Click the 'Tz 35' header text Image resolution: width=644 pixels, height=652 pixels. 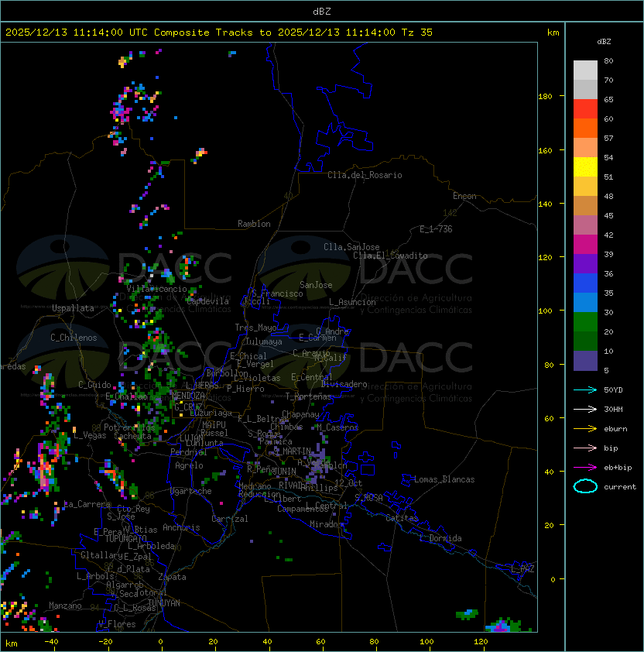click(x=417, y=32)
